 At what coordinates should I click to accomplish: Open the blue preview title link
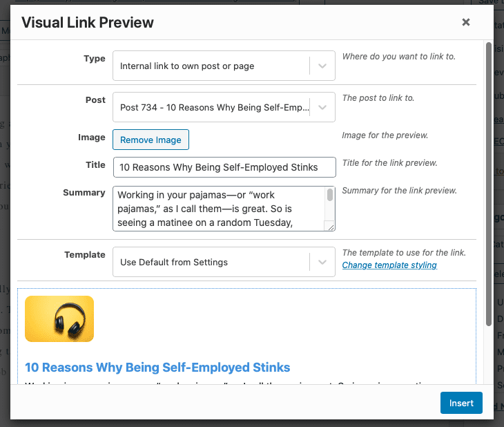(157, 368)
